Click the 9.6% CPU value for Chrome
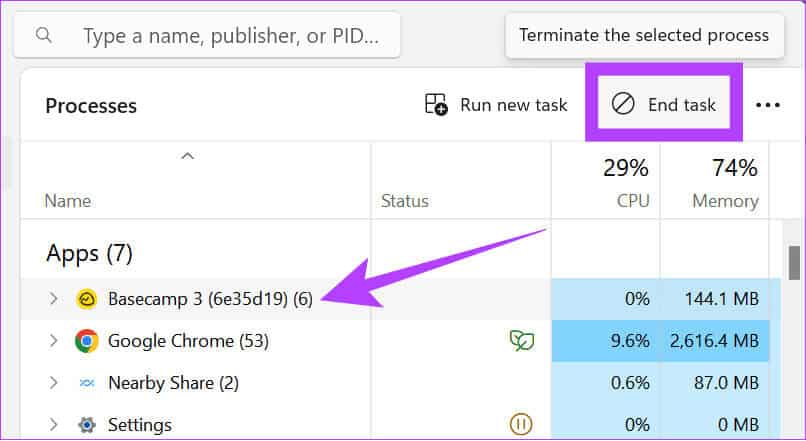The image size is (806, 441). tap(630, 341)
